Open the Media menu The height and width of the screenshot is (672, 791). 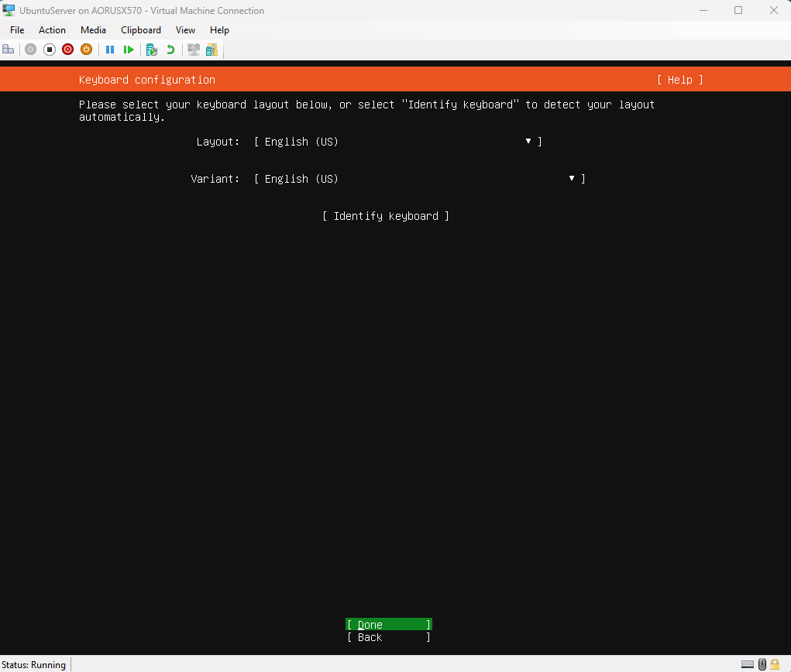tap(93, 30)
